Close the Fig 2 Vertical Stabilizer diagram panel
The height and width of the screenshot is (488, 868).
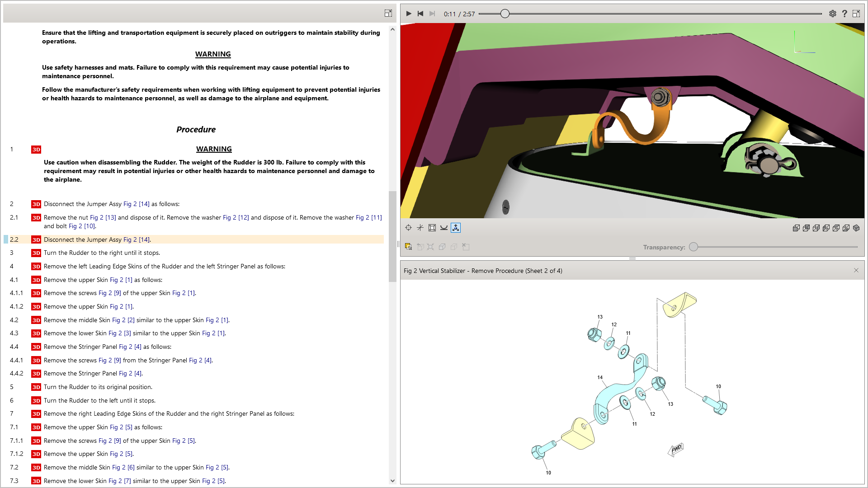856,270
